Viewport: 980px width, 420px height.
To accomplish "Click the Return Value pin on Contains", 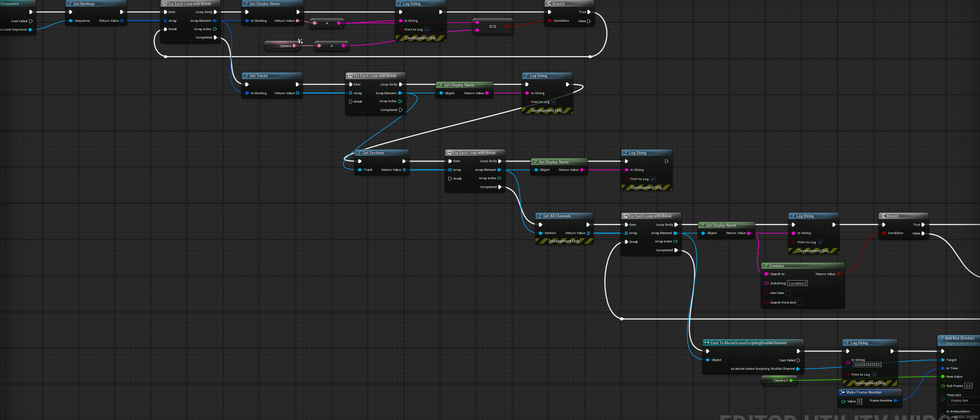I will click(838, 274).
